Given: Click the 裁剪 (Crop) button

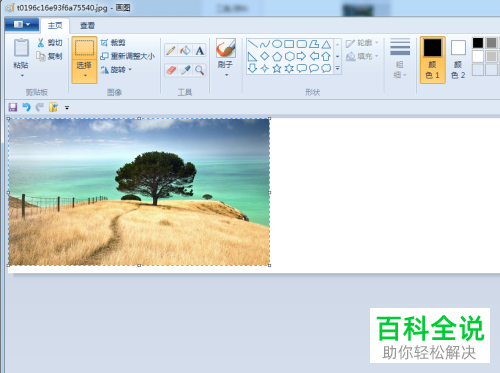Looking at the screenshot, I should coord(113,43).
